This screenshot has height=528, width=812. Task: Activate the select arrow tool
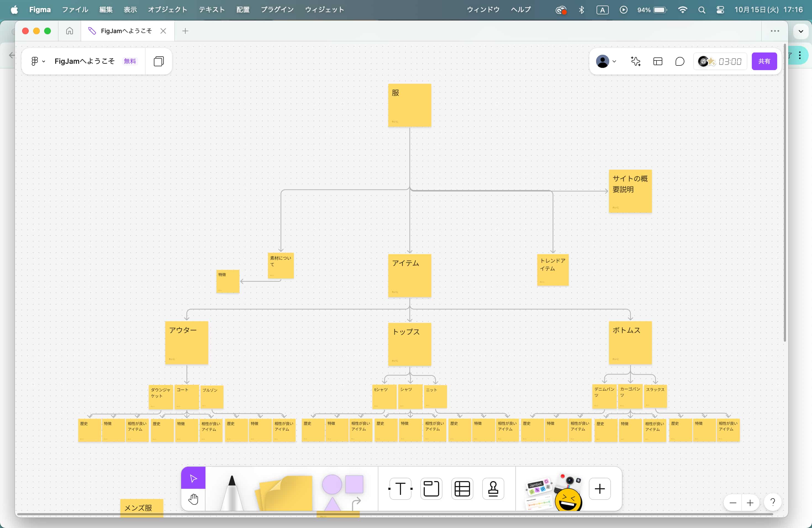tap(193, 478)
